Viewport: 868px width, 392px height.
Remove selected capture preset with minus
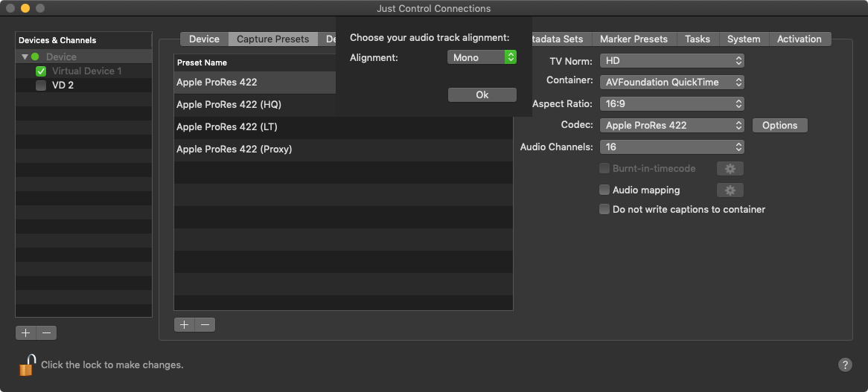pyautogui.click(x=205, y=324)
